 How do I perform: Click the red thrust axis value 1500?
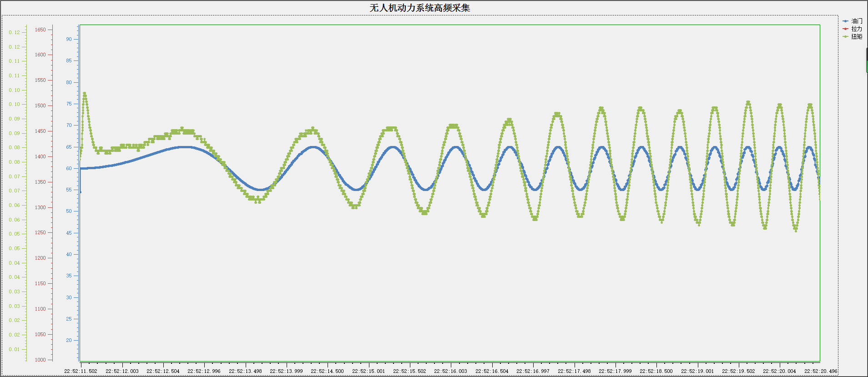pos(40,106)
